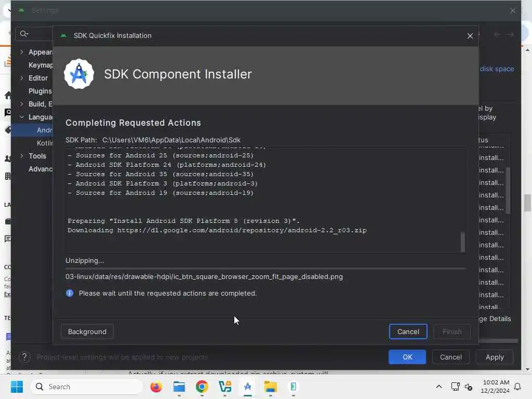Expand the Appearance settings category
The height and width of the screenshot is (399, 532).
click(22, 52)
